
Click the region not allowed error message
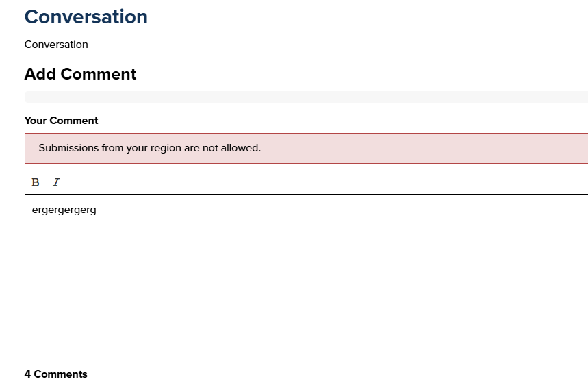pos(305,148)
